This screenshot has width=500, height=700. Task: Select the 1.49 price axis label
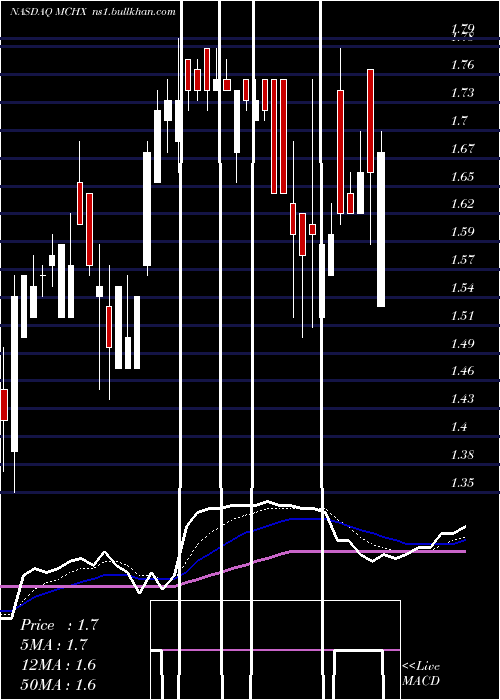(x=462, y=344)
